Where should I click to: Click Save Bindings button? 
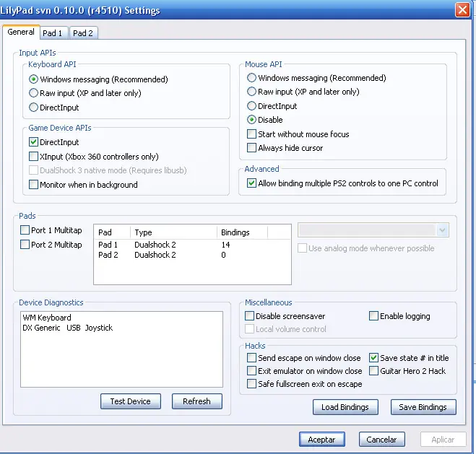[423, 407]
